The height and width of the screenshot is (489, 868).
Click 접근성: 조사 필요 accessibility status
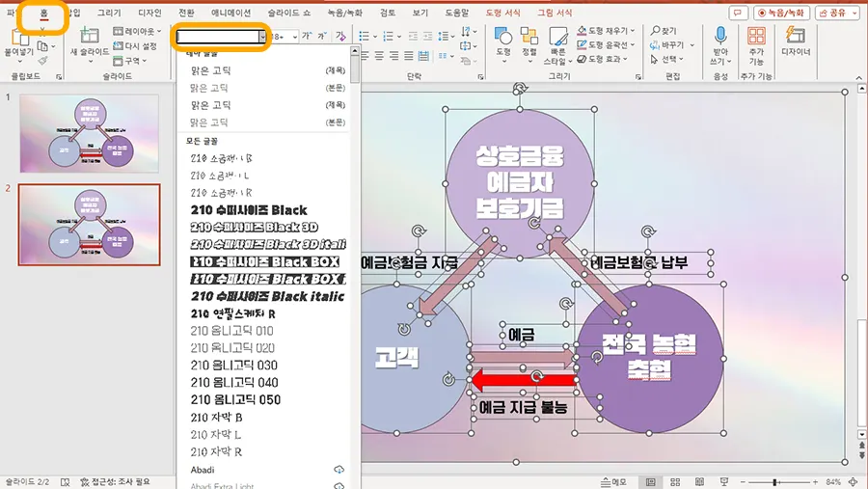(115, 482)
